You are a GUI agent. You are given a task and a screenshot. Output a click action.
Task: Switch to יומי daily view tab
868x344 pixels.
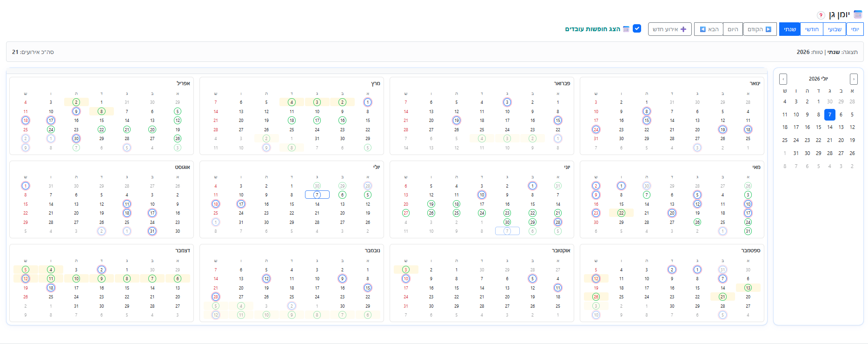[855, 29]
